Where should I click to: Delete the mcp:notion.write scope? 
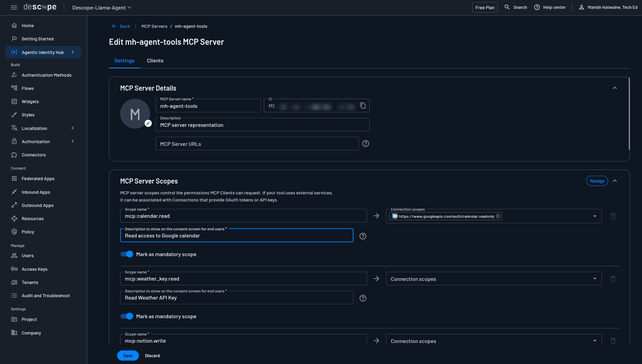[613, 341]
